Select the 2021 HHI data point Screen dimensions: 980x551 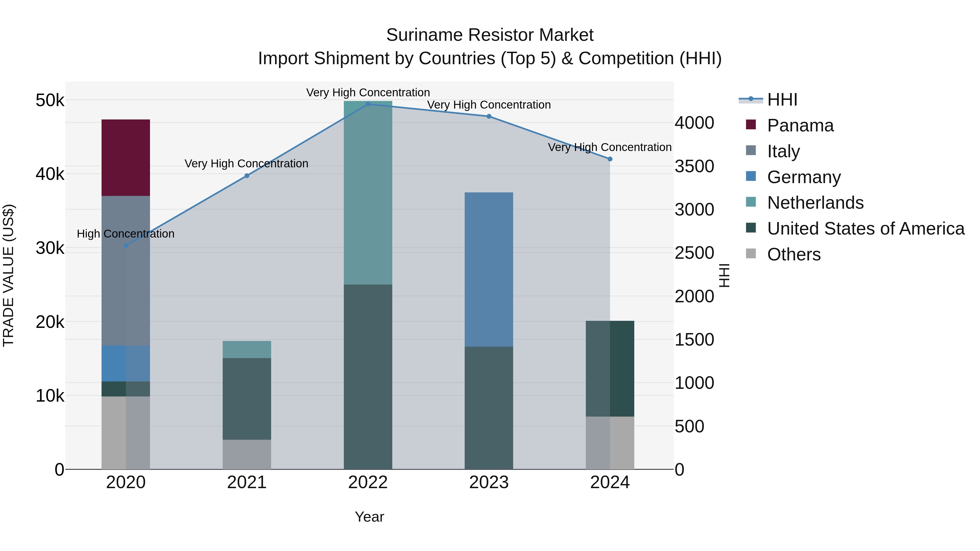tap(247, 176)
